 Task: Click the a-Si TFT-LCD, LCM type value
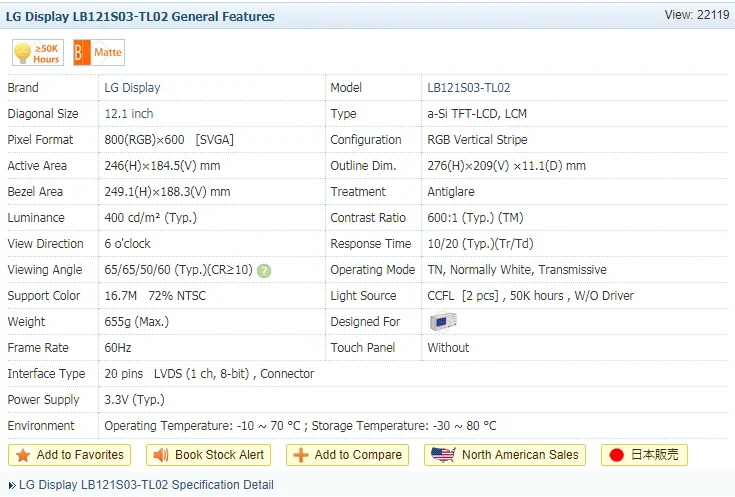[x=477, y=114]
